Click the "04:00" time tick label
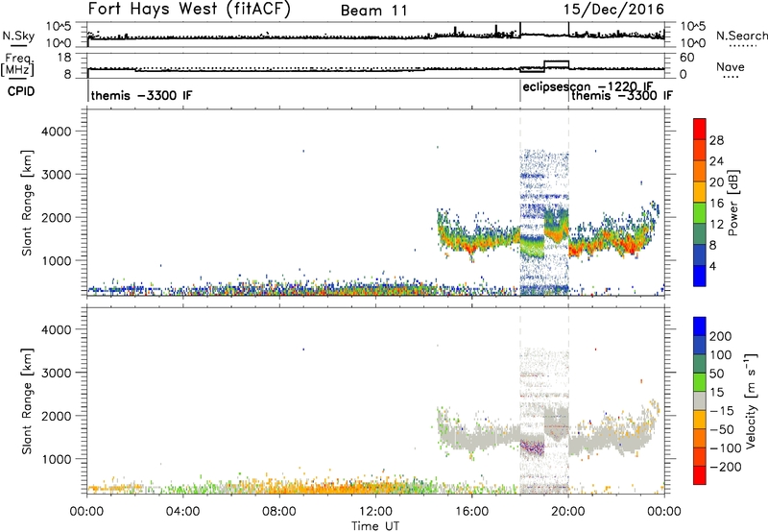This screenshot has width=768, height=532. 183,512
